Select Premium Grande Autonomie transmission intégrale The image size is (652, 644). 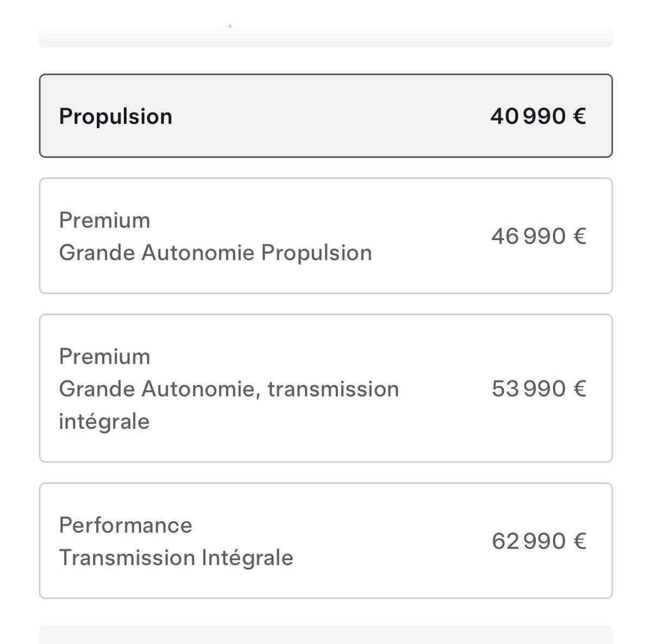pyautogui.click(x=326, y=389)
